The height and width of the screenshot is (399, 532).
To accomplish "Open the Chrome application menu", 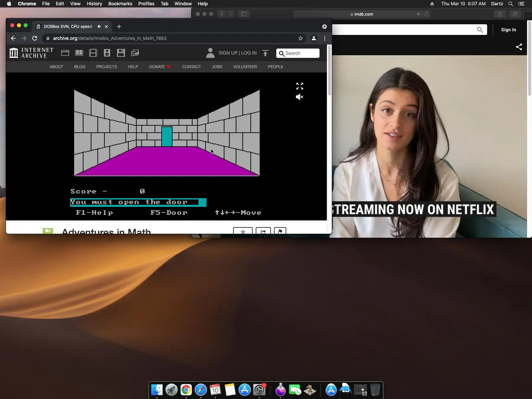I will pyautogui.click(x=27, y=4).
